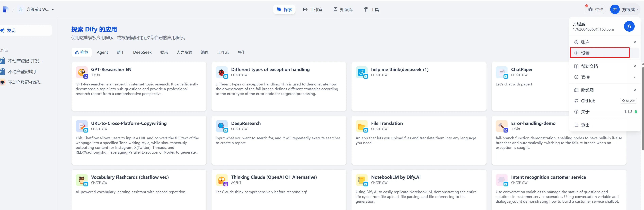
Task: Click the blue avatar in profile menu
Action: [x=629, y=27]
